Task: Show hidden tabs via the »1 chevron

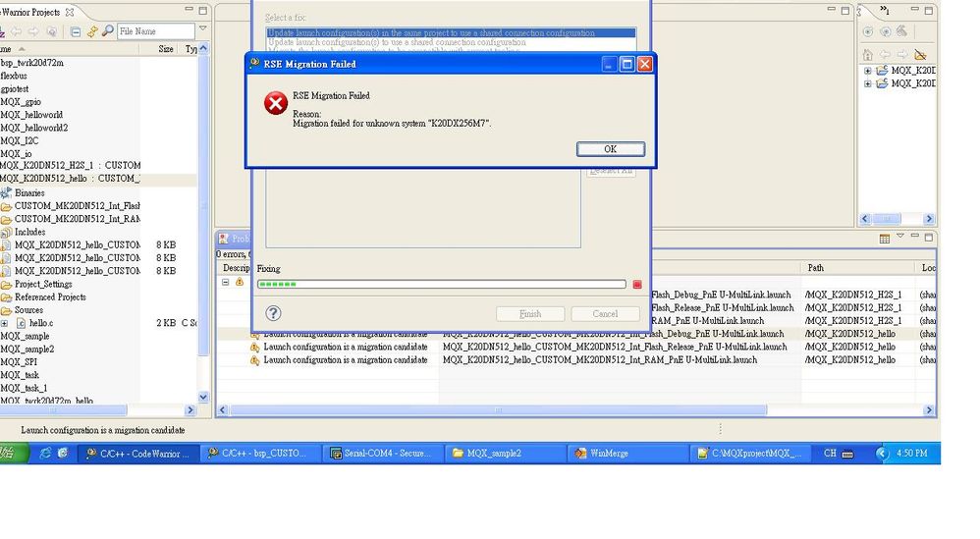Action: [885, 10]
